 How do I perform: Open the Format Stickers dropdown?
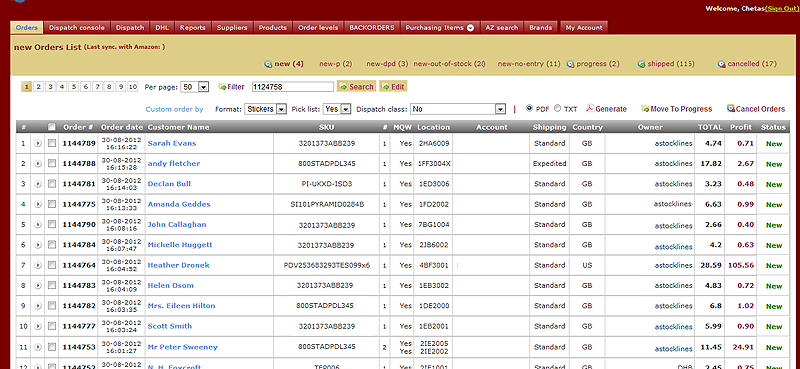[x=266, y=109]
